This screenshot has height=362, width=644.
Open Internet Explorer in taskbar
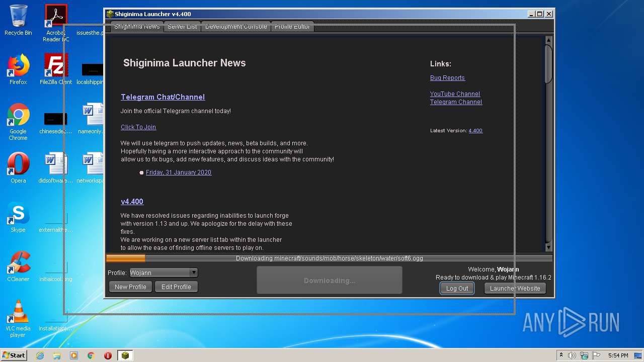[40, 355]
